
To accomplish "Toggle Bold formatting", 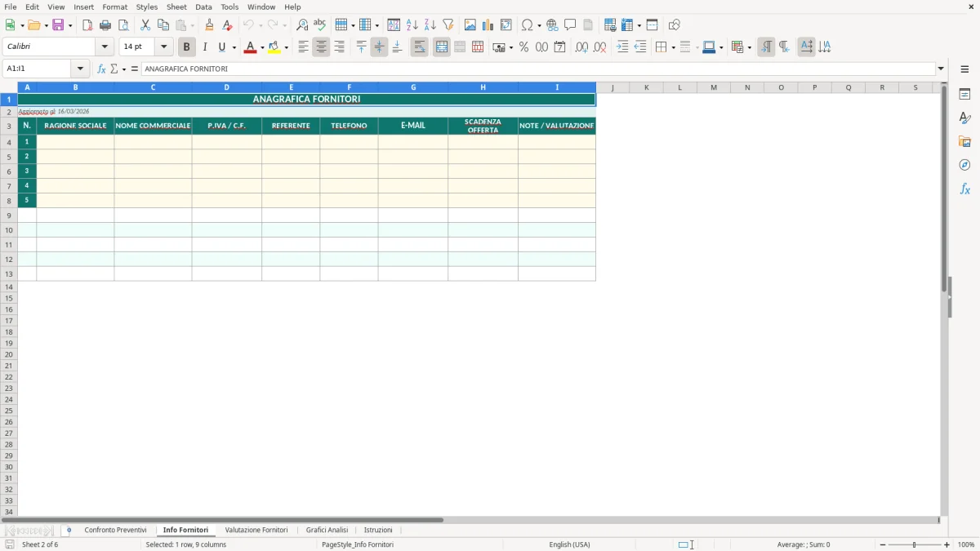I will [x=187, y=47].
